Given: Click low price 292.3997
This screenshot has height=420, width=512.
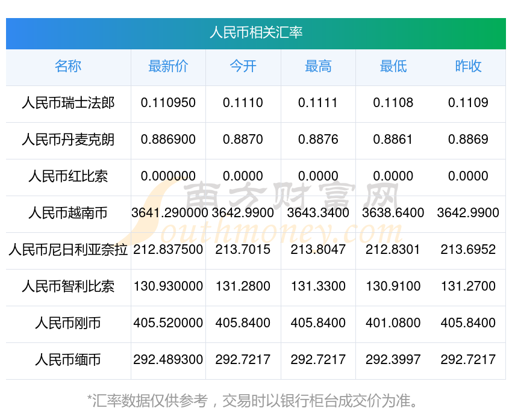Looking at the screenshot, I should point(393,360).
